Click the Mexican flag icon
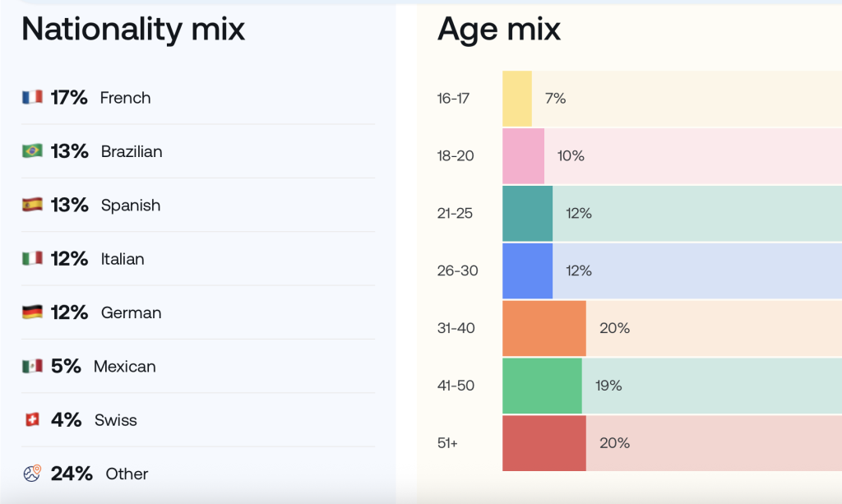The width and height of the screenshot is (842, 504). [x=32, y=366]
